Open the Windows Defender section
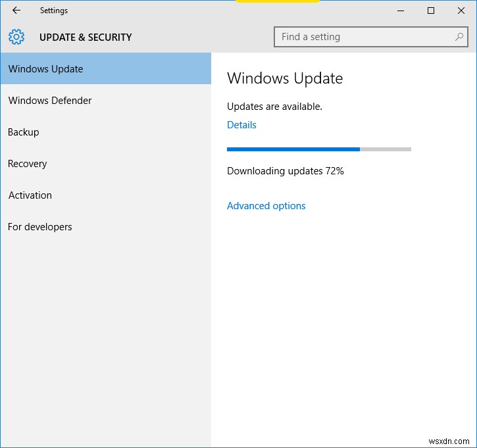The image size is (477, 448). (x=105, y=101)
